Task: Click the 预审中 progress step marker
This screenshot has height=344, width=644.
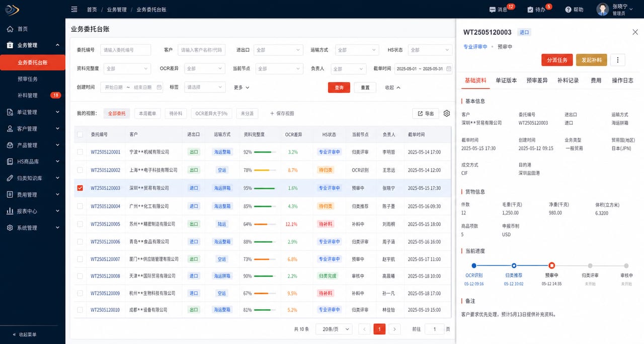Action: click(x=552, y=265)
